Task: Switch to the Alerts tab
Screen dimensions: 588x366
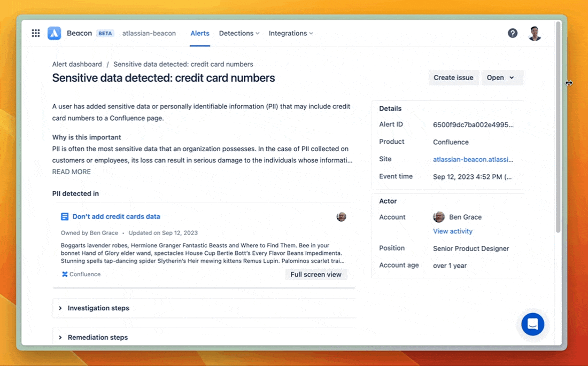Action: pos(200,33)
